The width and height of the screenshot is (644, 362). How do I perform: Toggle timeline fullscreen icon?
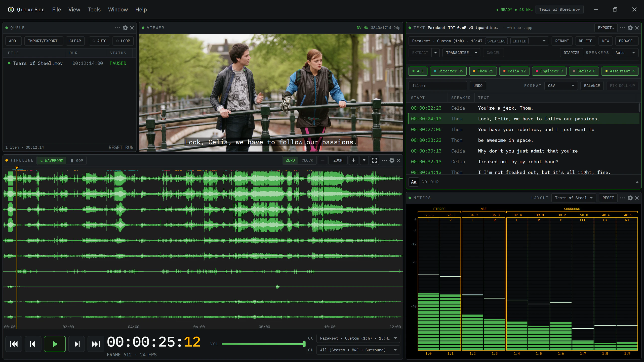[375, 160]
